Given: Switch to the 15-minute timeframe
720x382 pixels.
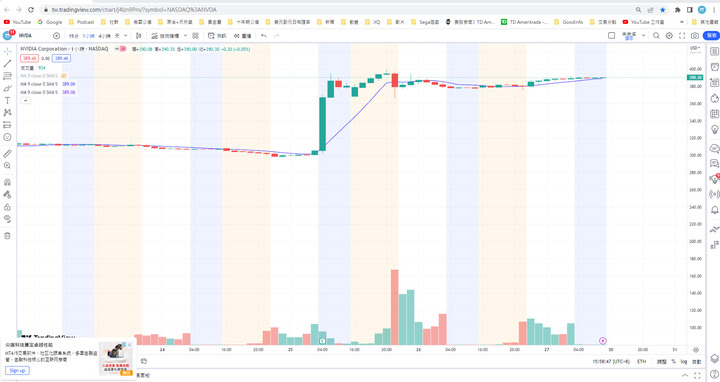Looking at the screenshot, I should [x=73, y=35].
